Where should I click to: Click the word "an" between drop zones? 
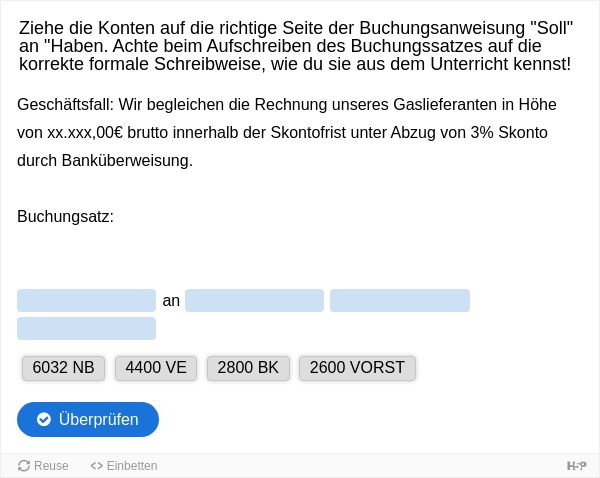(x=171, y=301)
